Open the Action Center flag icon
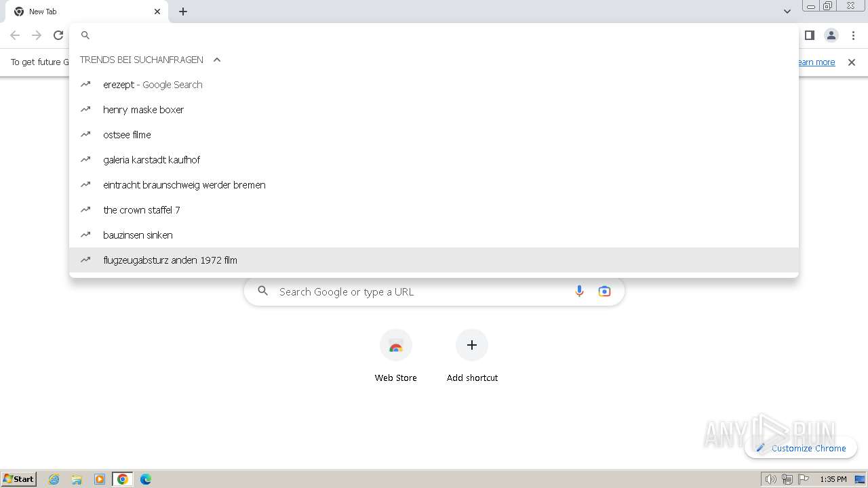 pyautogui.click(x=804, y=479)
